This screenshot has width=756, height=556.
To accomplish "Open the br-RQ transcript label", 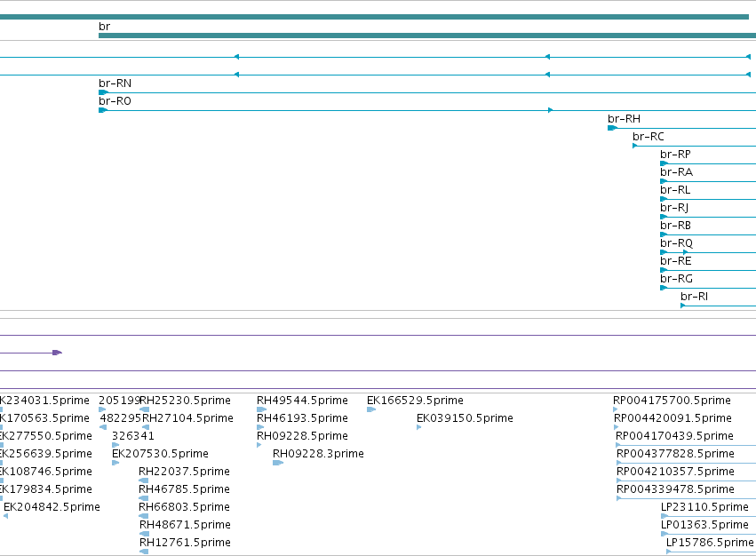I will tap(676, 243).
